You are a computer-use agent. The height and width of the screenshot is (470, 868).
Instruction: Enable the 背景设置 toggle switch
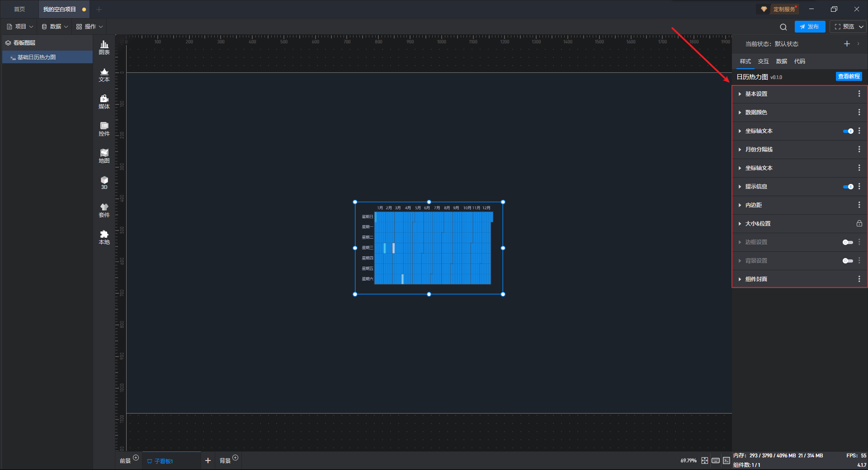coord(848,261)
